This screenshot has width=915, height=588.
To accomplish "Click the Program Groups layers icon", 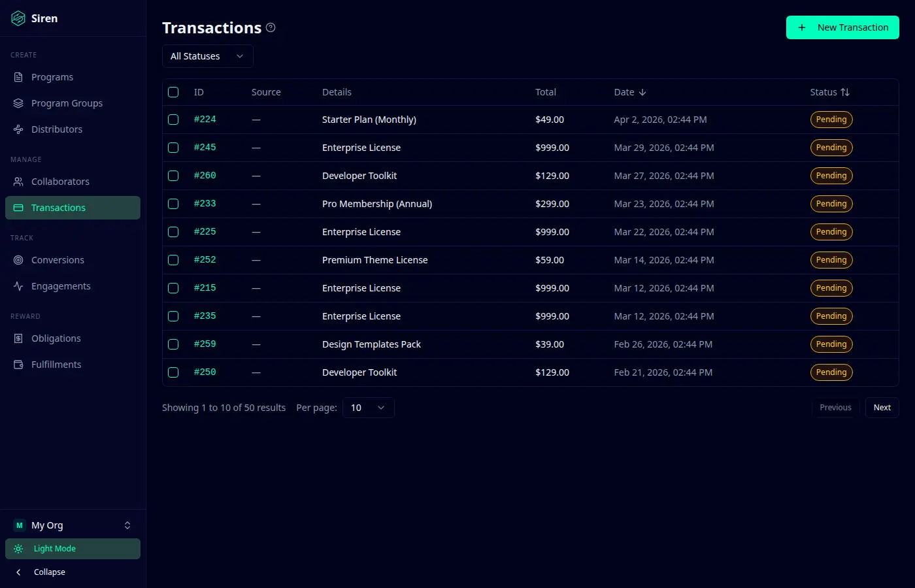I will [x=18, y=103].
